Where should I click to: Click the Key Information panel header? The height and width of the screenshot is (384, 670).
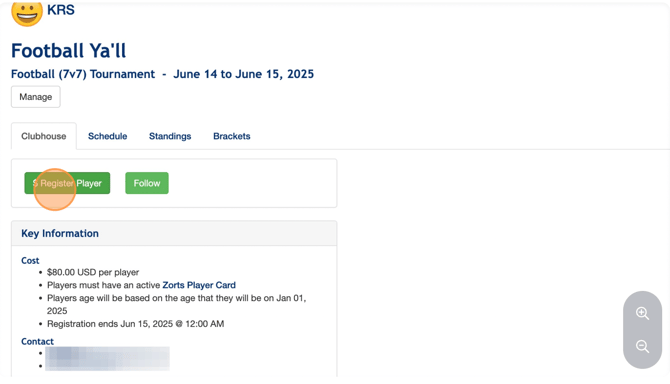point(174,233)
